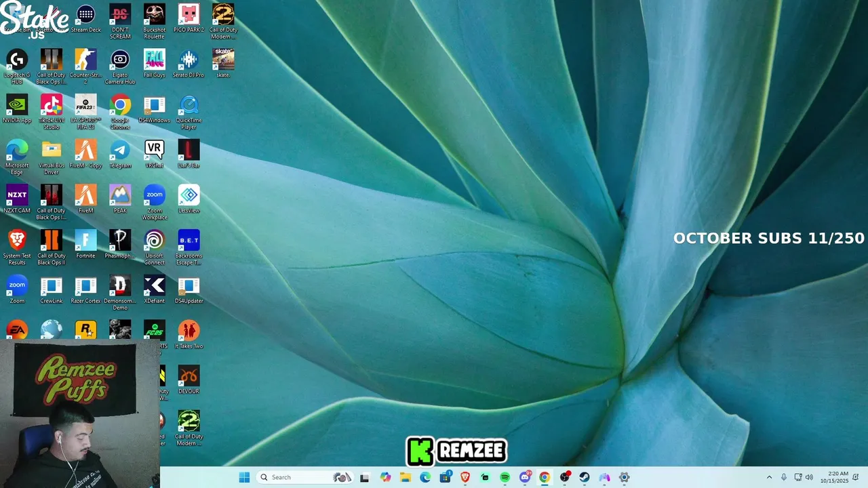Select the Counter-Strike 2 desktop icon
Screen dimensions: 868x488
pos(85,66)
